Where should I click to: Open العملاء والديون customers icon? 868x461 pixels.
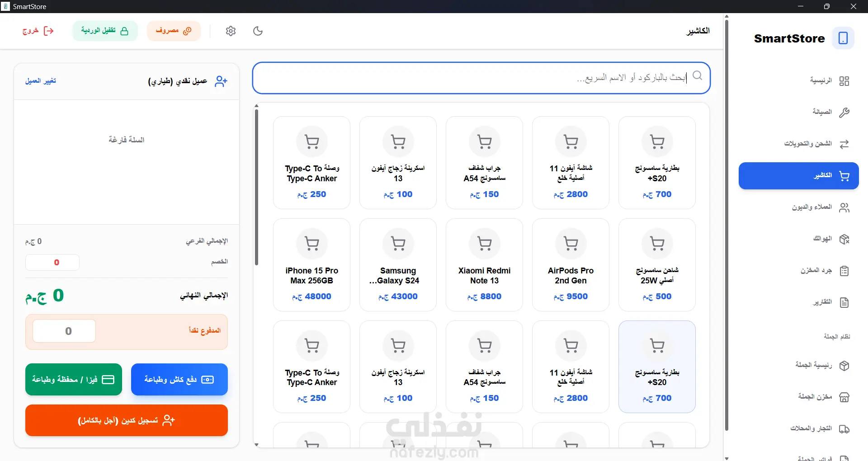coord(844,207)
